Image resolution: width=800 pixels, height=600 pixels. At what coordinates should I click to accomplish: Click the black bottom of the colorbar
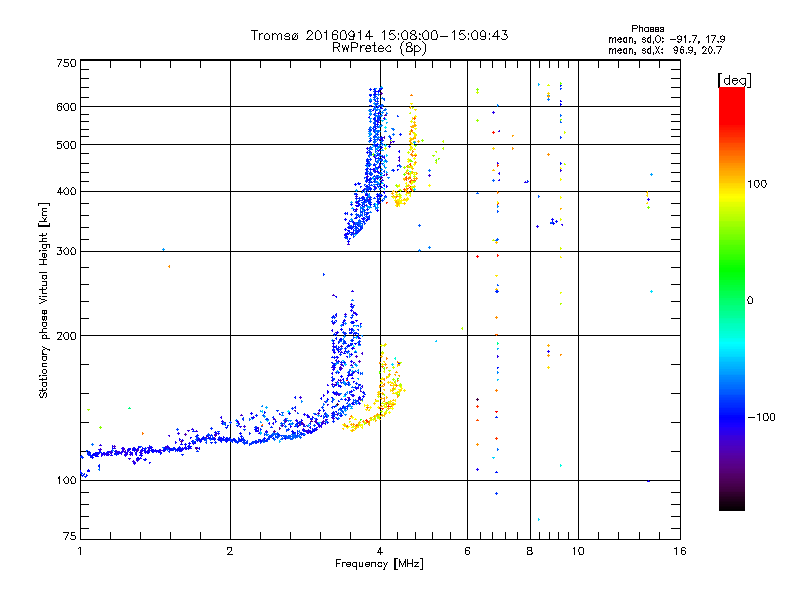click(731, 505)
